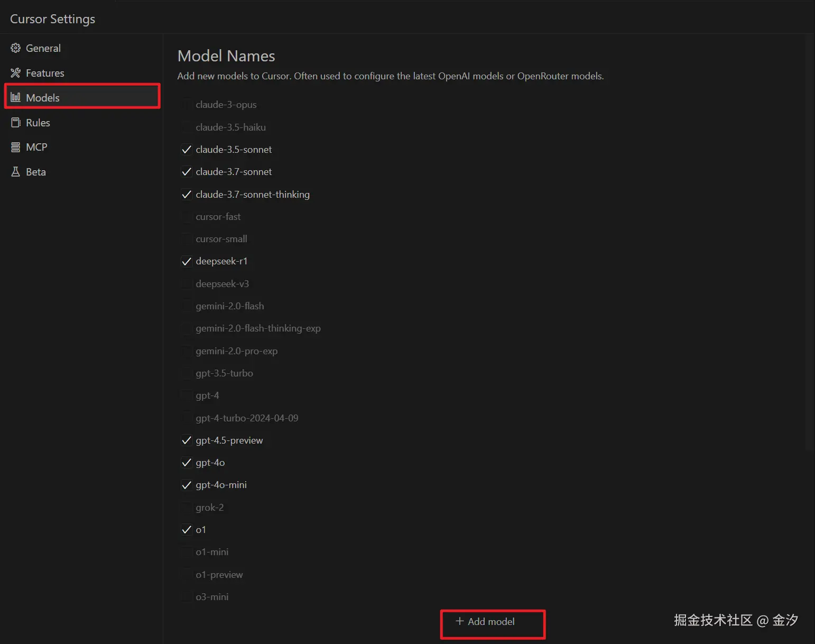Click the Add model button label
The height and width of the screenshot is (644, 815).
click(x=491, y=622)
